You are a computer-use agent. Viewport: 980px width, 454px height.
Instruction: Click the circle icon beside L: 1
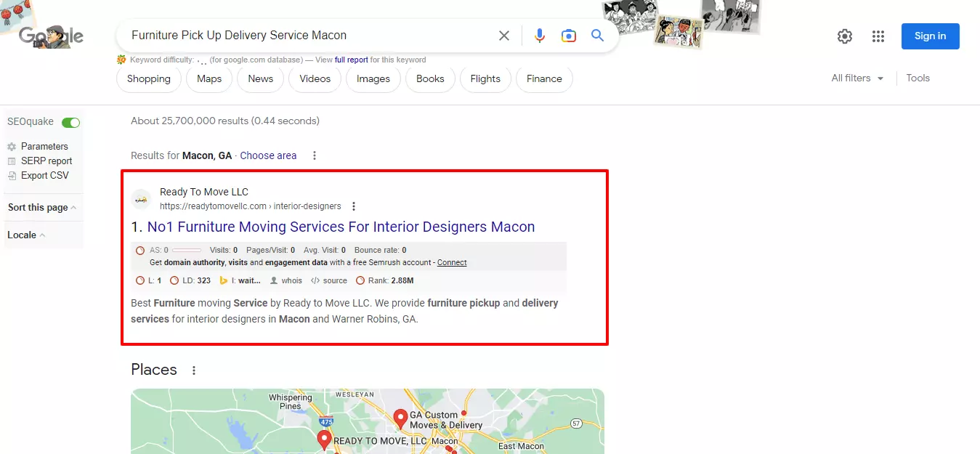(140, 280)
